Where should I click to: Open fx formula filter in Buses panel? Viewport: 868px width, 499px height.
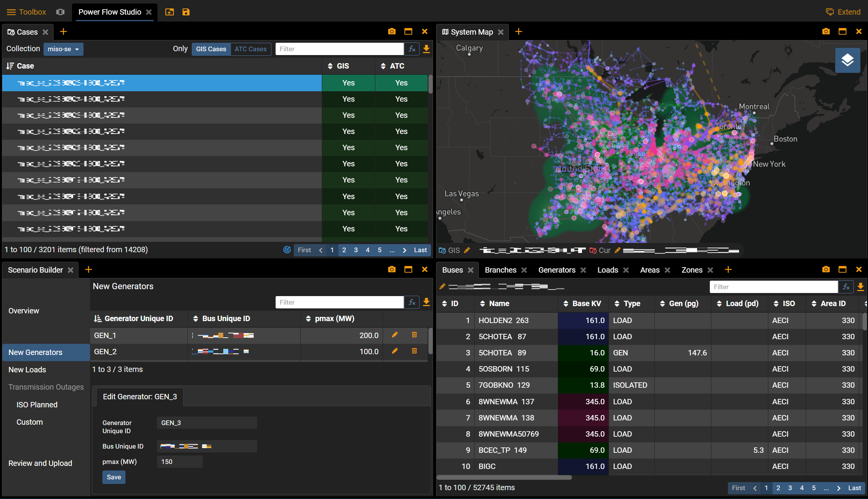coord(846,287)
